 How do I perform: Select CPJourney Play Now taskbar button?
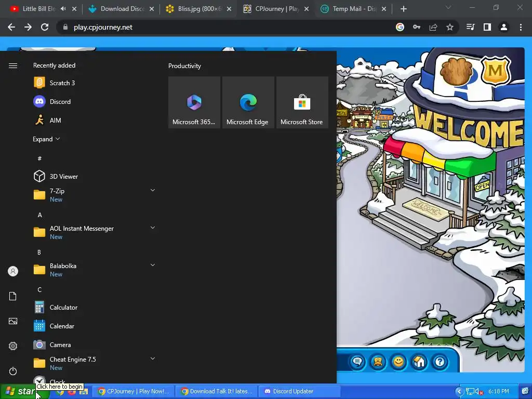pyautogui.click(x=134, y=391)
